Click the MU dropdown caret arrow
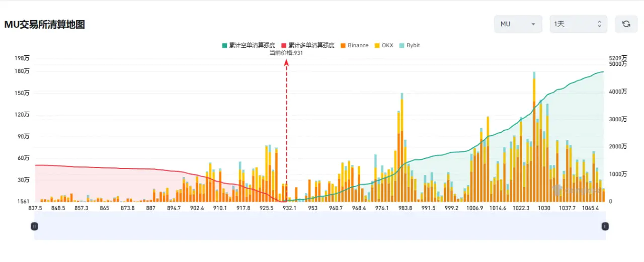Image resolution: width=644 pixels, height=262 pixels. point(533,24)
